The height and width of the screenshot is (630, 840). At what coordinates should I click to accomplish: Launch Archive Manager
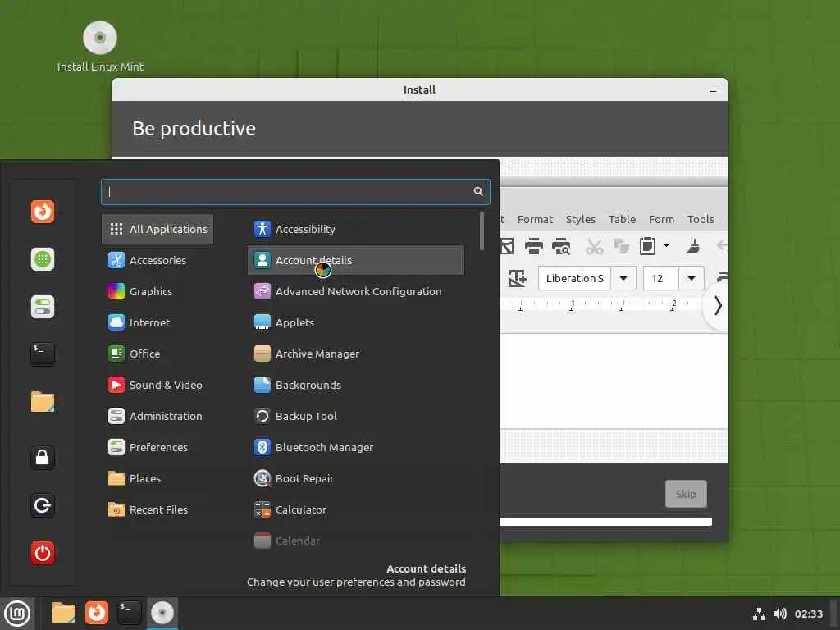[356, 354]
